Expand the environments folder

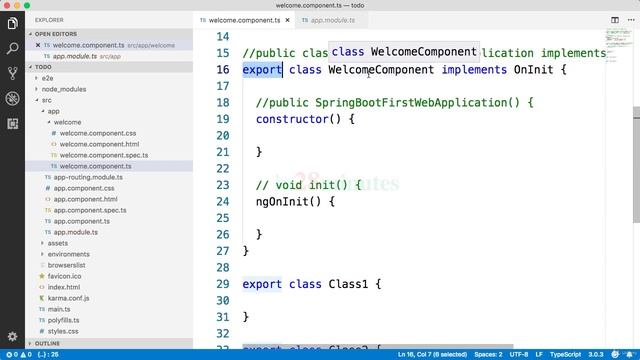pyautogui.click(x=69, y=254)
